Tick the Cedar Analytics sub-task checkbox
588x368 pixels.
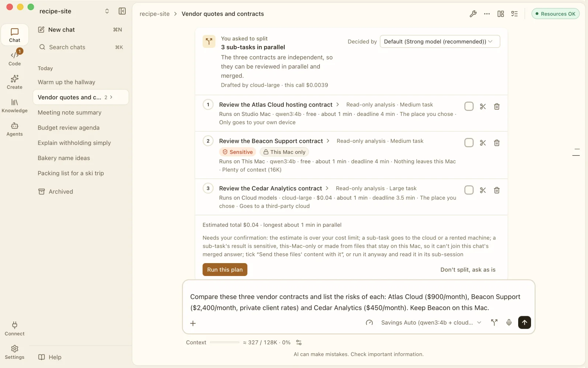[469, 190]
